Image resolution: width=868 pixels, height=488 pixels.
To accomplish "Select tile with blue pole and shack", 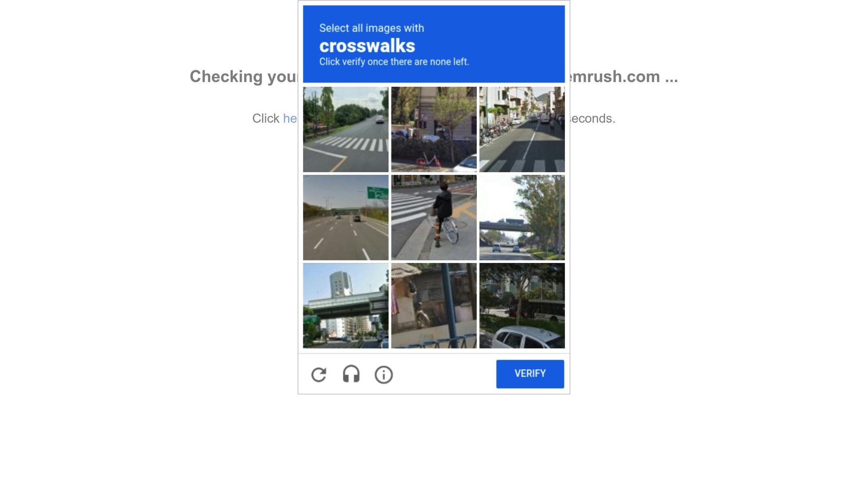I will (x=434, y=305).
